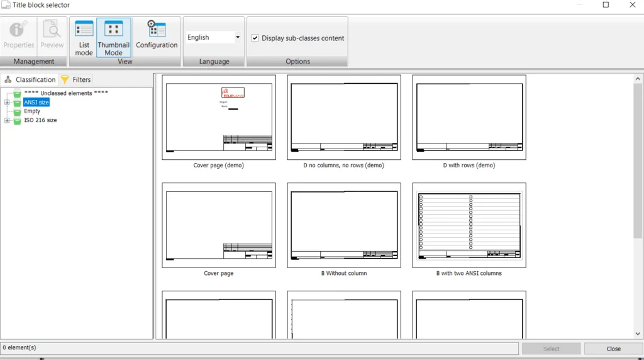
Task: Pick the D with rows (demo) thumbnail
Action: [469, 118]
